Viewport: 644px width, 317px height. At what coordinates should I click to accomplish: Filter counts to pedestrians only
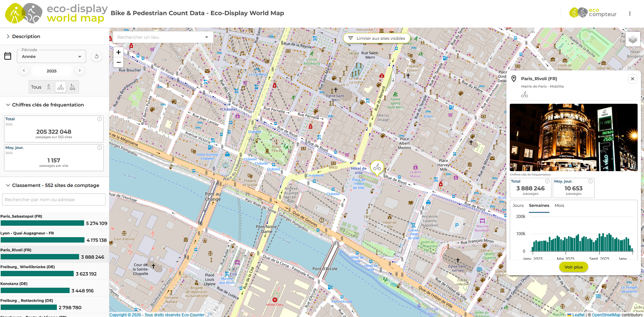(49, 87)
